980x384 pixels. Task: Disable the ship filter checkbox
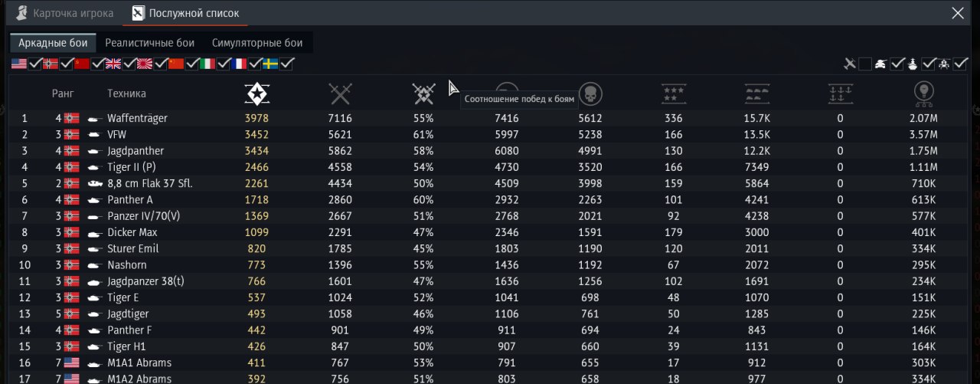coord(929,64)
